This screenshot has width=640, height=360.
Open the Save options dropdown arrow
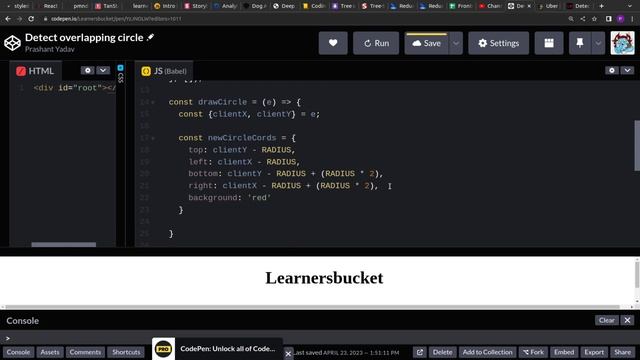456,43
